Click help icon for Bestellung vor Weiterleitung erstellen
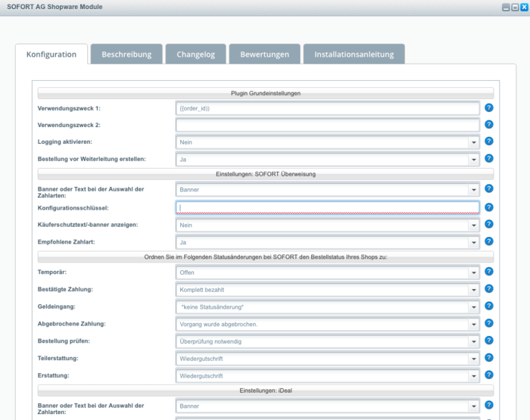The image size is (530, 420). (x=489, y=158)
